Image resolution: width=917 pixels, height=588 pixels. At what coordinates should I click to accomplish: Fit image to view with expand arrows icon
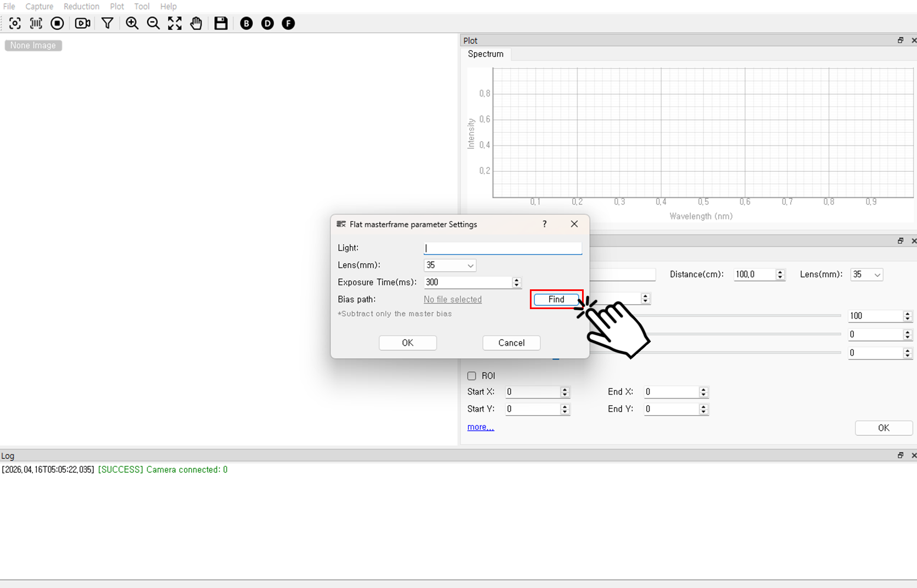coord(175,23)
